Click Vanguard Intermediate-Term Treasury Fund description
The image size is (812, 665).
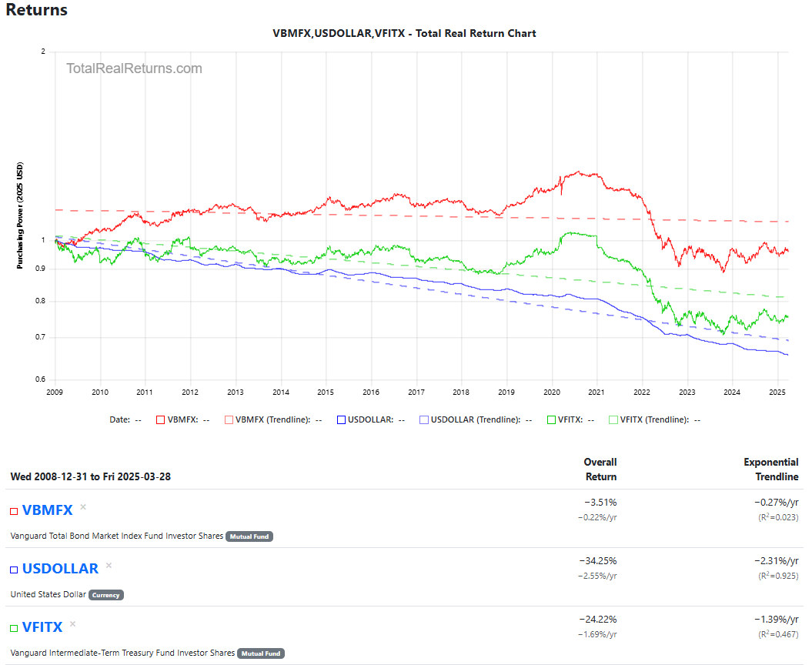coord(122,653)
